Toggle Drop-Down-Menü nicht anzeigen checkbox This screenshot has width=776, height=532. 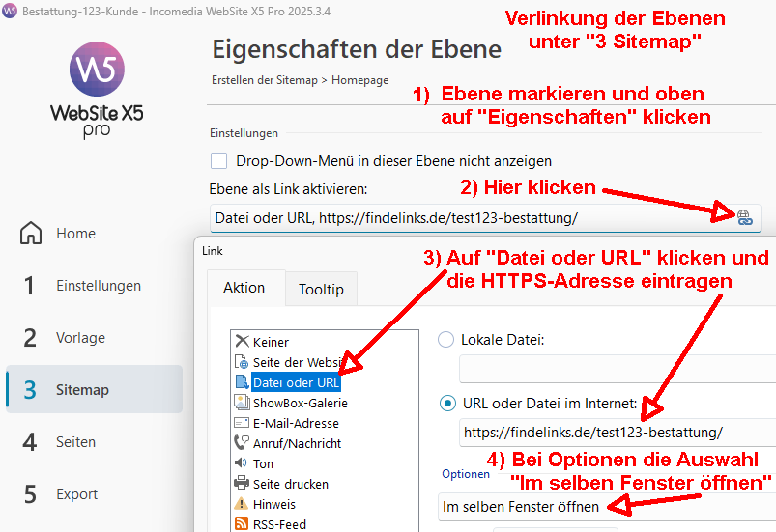pyautogui.click(x=219, y=161)
